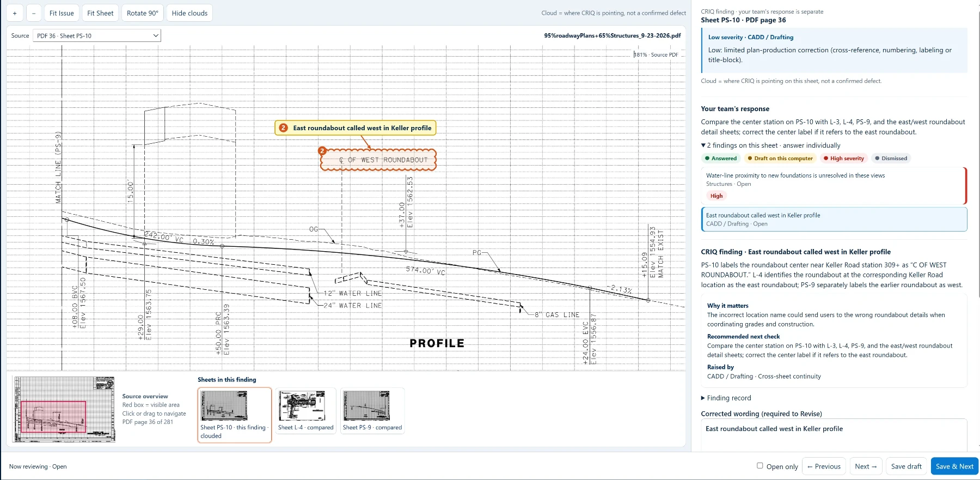This screenshot has width=980, height=480.
Task: Click the Low severity · CADD / Drafting label
Action: tap(751, 38)
